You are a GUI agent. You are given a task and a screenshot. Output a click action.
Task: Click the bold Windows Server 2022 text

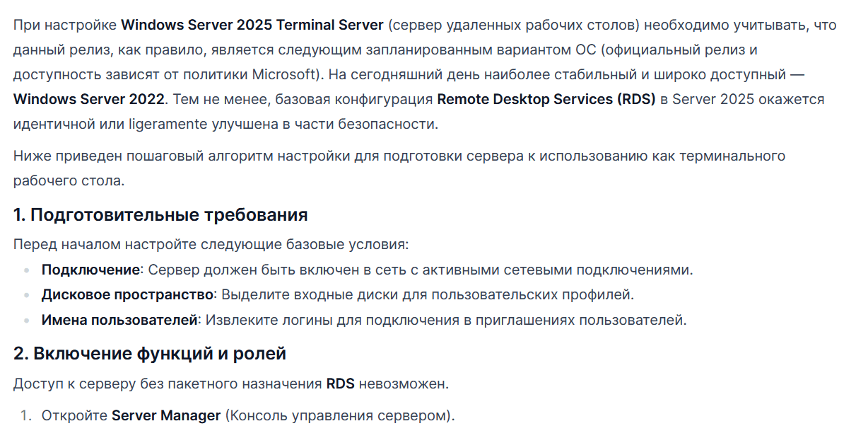tap(88, 98)
